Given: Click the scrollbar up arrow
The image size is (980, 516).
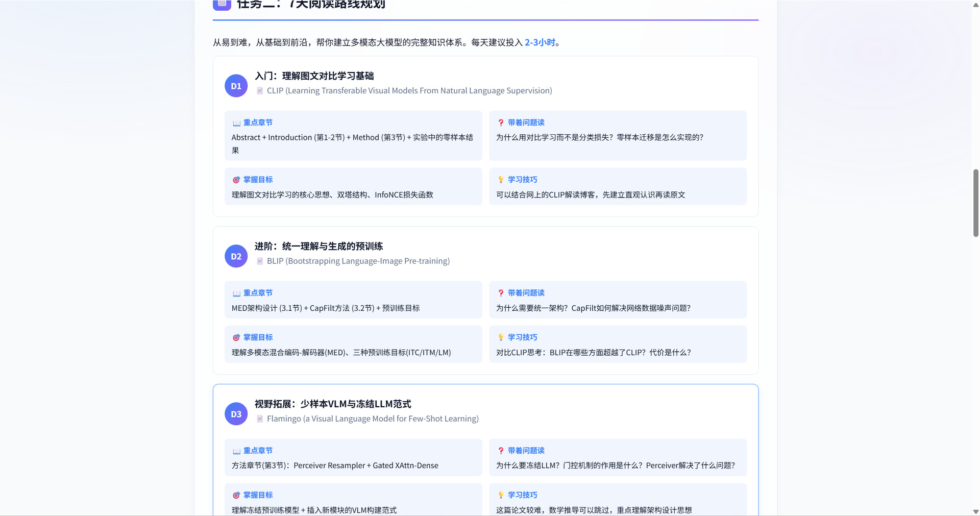Looking at the screenshot, I should tap(976, 5).
